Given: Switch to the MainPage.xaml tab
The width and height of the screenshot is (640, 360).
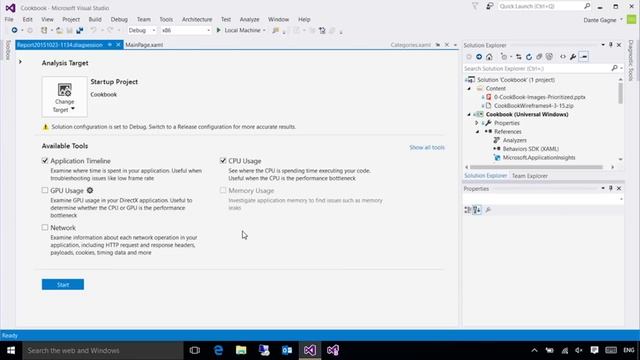Looking at the screenshot, I should pos(144,45).
